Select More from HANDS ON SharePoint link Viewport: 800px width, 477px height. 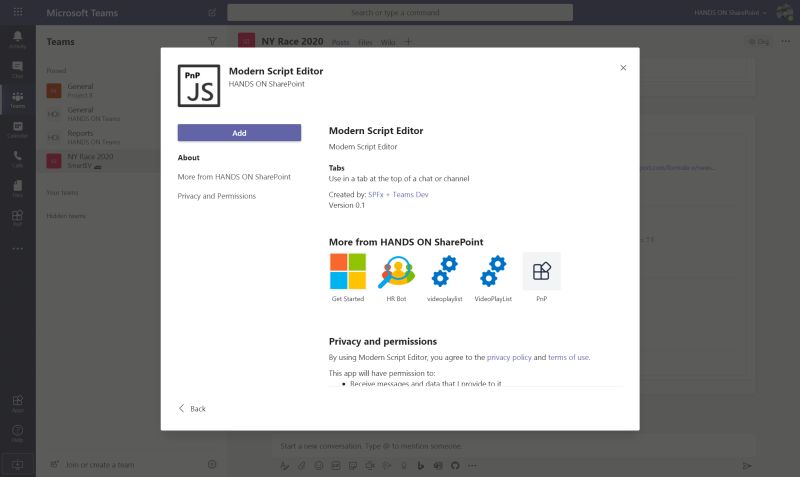pyautogui.click(x=234, y=177)
